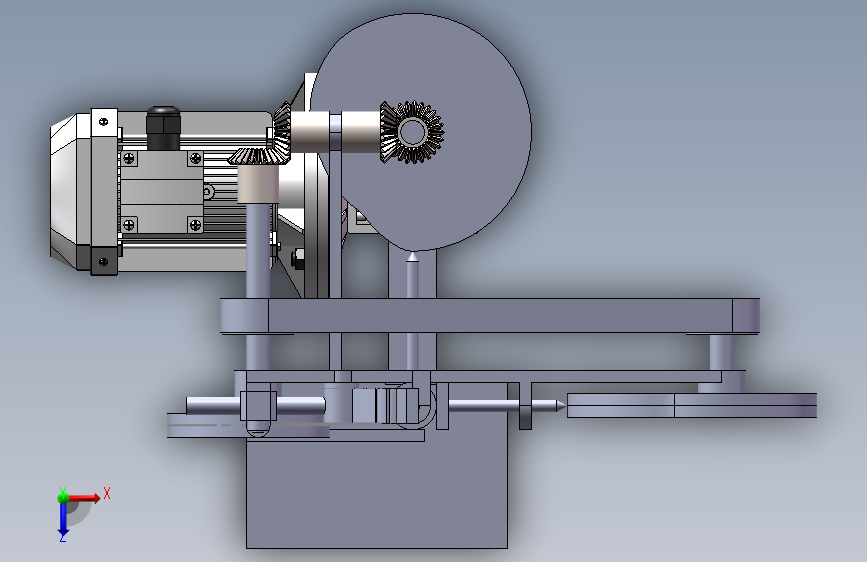Click the green Y axis ball of triad
Viewport: 867px width, 562px height.
(64, 497)
